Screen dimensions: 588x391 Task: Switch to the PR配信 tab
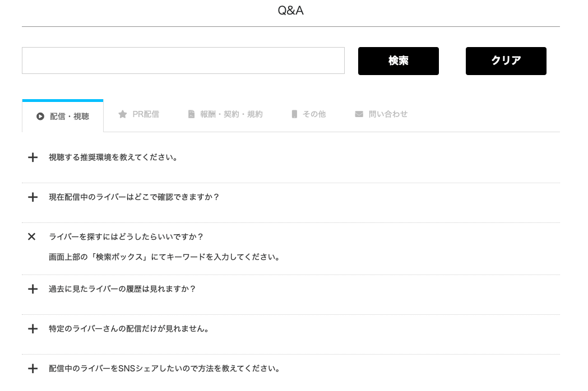pos(145,114)
